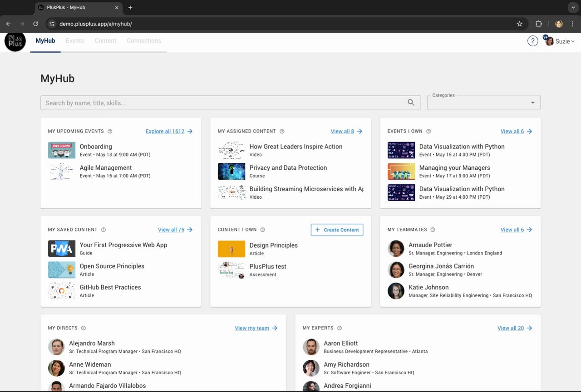This screenshot has height=392, width=581.
Task: Switch to the Events tab
Action: click(x=75, y=41)
